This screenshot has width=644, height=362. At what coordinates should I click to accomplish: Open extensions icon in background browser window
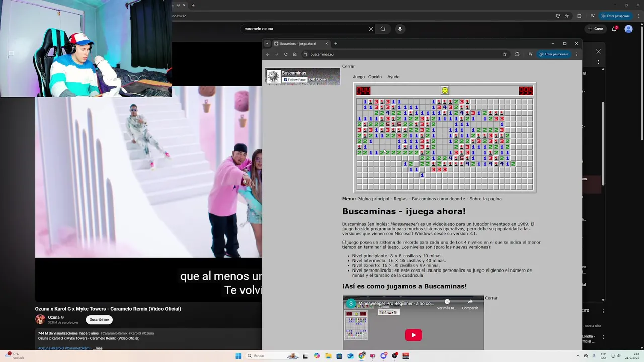point(579,16)
